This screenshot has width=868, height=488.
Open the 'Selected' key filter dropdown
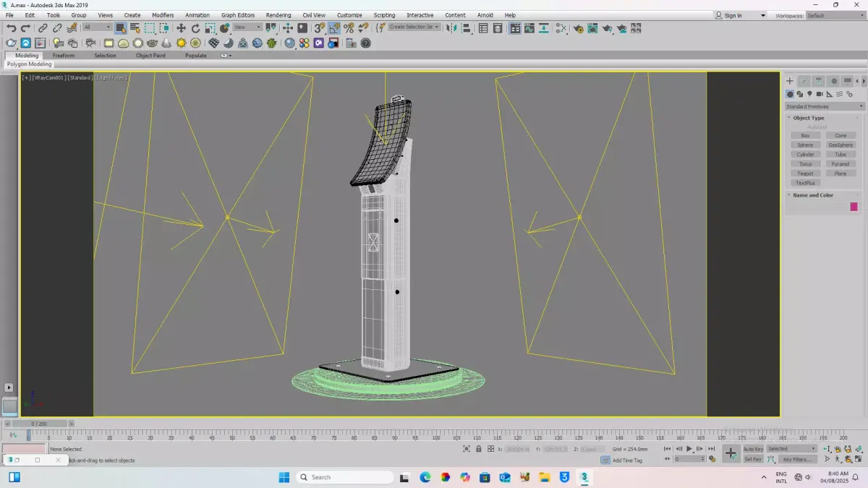(x=792, y=449)
